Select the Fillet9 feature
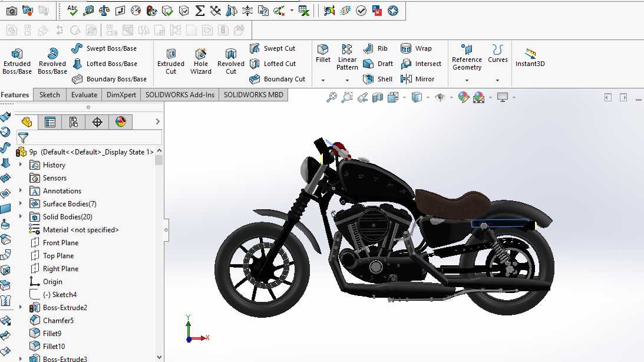The width and height of the screenshot is (644, 362). click(45, 333)
